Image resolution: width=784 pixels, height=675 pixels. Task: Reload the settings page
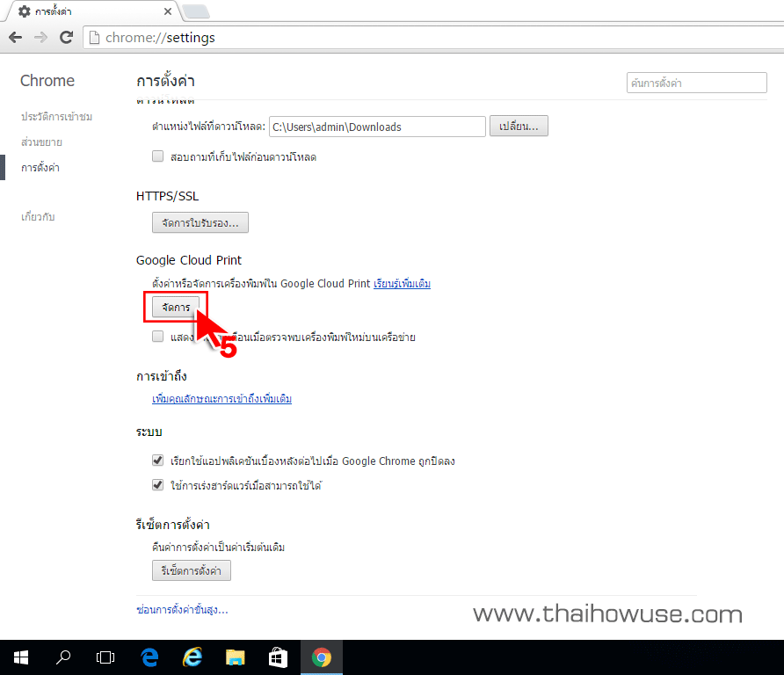coord(67,38)
